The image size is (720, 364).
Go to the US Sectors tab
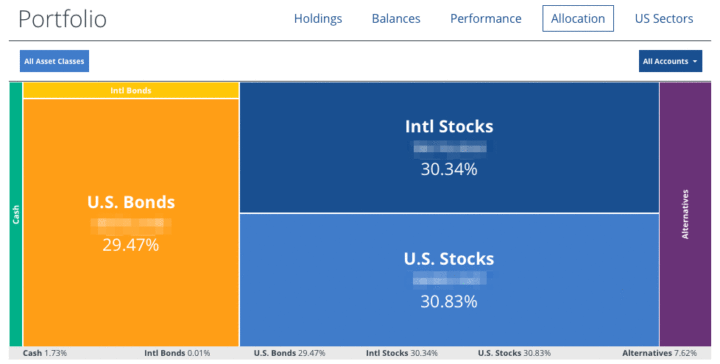[664, 19]
